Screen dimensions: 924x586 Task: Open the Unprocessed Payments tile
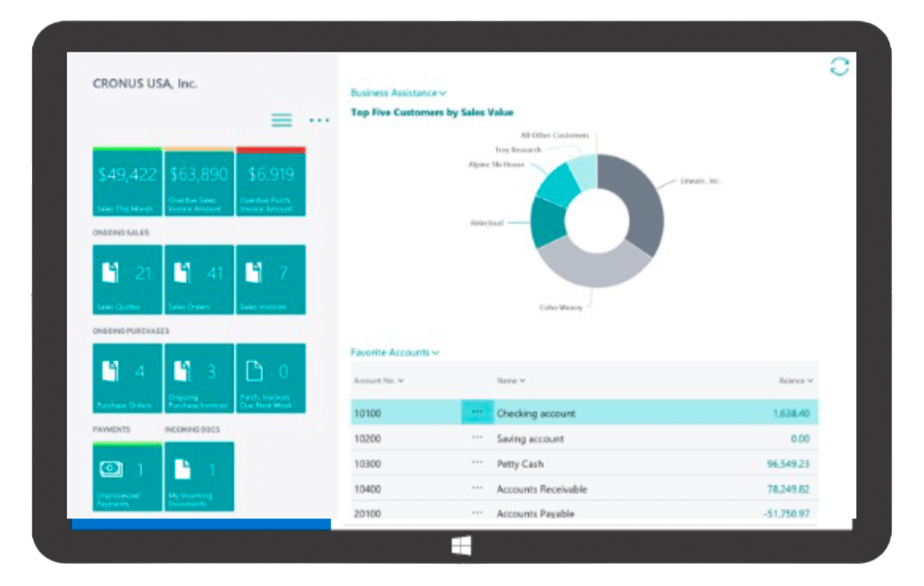[x=127, y=477]
